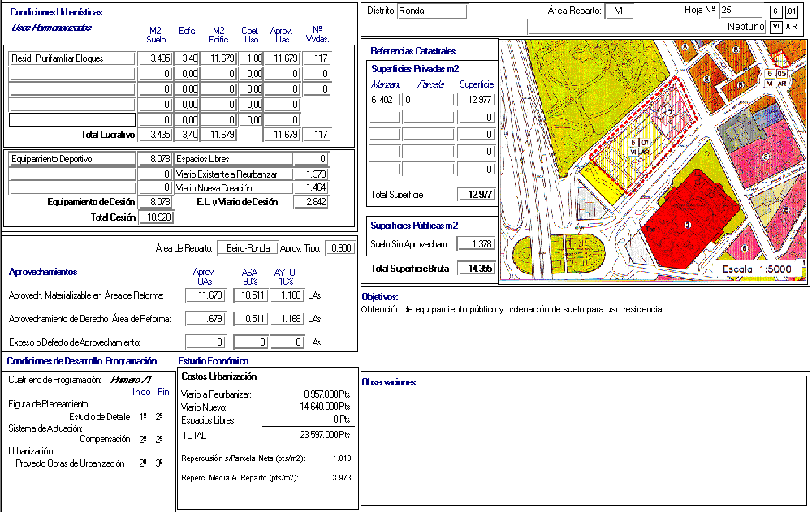Screen dimensions: 812x512
Task: Click the Total Cesión value 10.920
Action: 154,217
